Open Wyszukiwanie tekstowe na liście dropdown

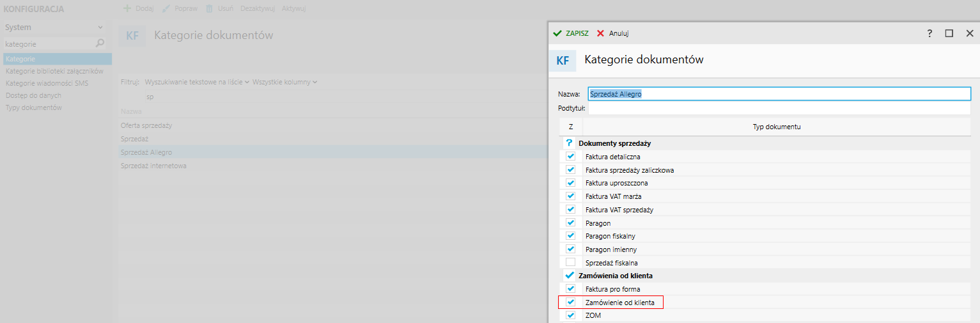click(x=197, y=82)
